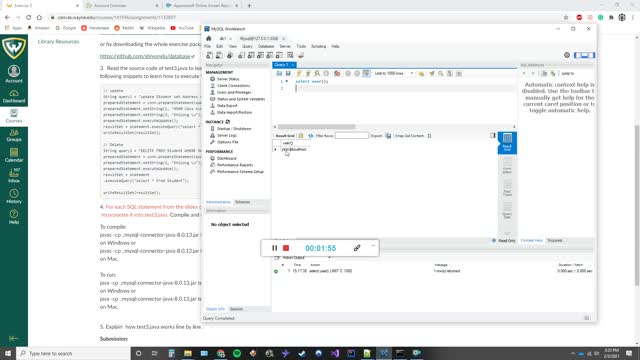Open the File menu in Workbench

(208, 47)
